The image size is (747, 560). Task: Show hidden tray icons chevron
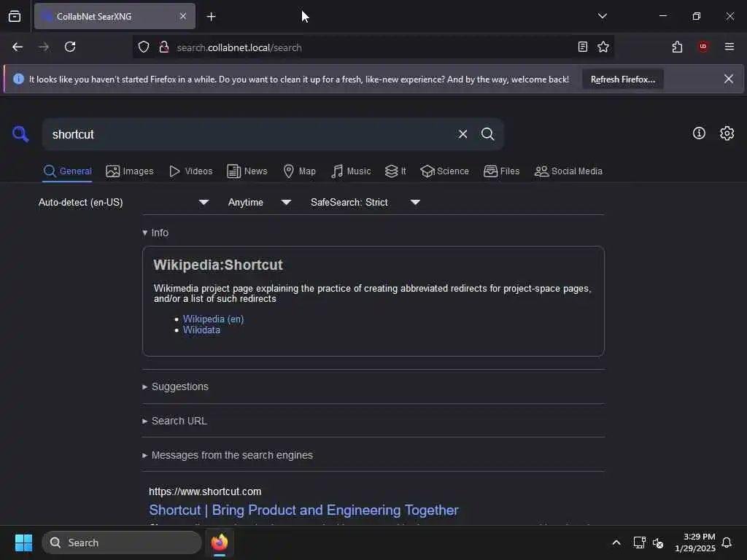click(616, 542)
